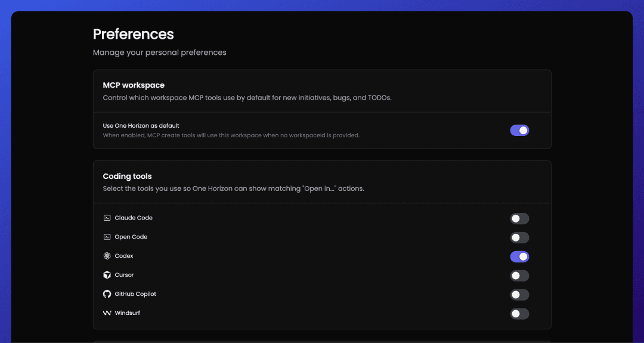Click the Open Code terminal icon

(107, 237)
